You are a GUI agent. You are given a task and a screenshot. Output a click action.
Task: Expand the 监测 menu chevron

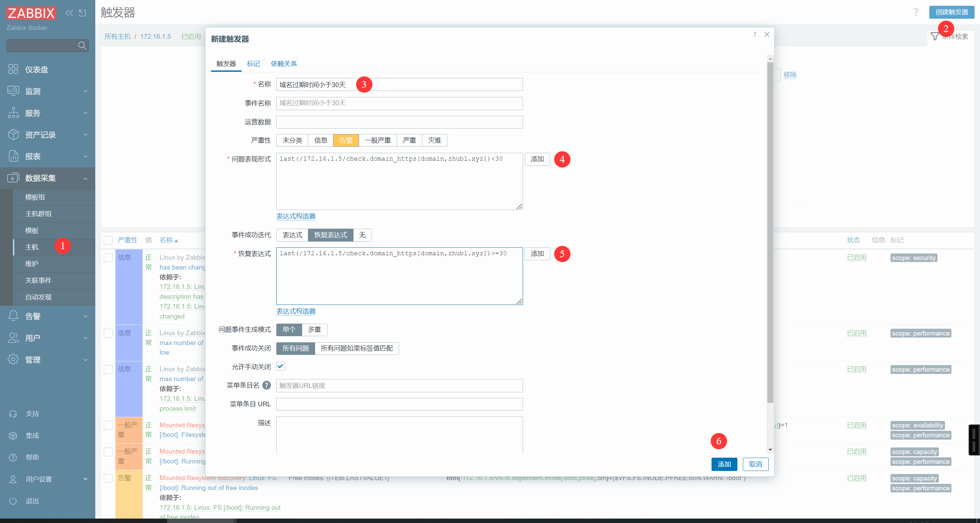coord(86,91)
